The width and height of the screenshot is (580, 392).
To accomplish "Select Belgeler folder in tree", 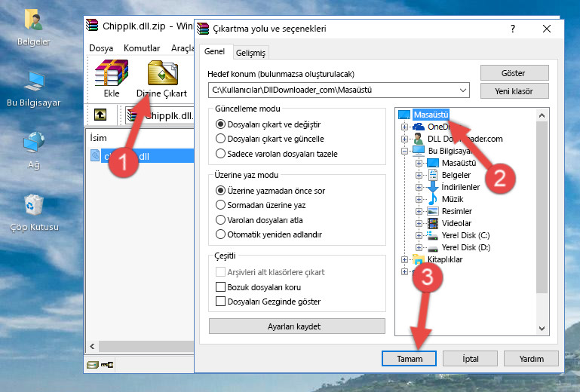I will coord(456,175).
